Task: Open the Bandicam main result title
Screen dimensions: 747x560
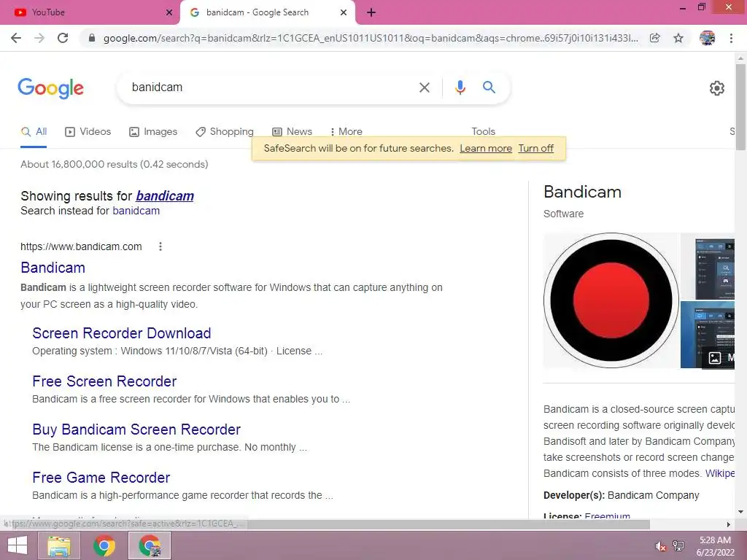Action: 53,268
